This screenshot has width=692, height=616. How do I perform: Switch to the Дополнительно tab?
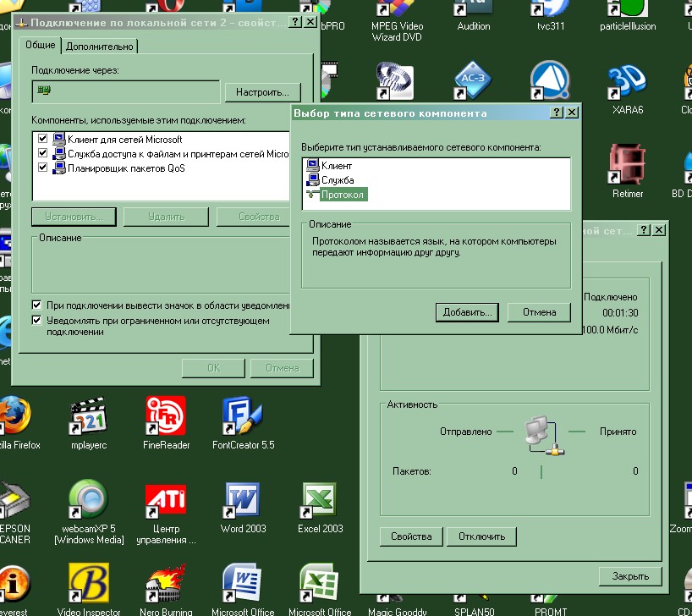99,47
